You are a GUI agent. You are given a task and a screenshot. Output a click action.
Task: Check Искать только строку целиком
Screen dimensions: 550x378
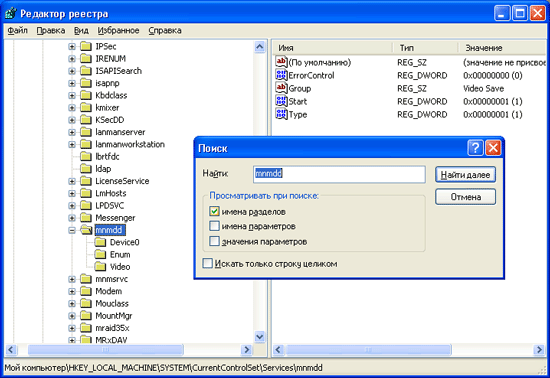(207, 263)
